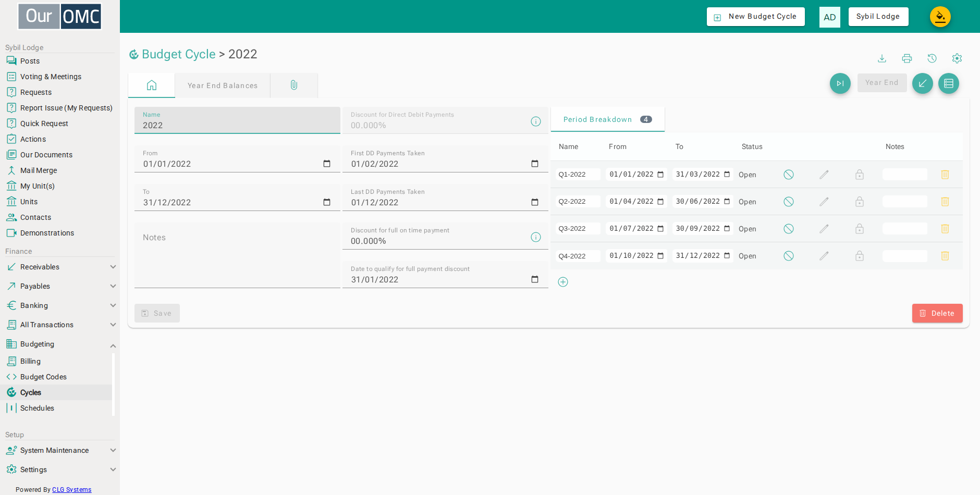
Task: Open the history clock icon
Action: pos(932,58)
